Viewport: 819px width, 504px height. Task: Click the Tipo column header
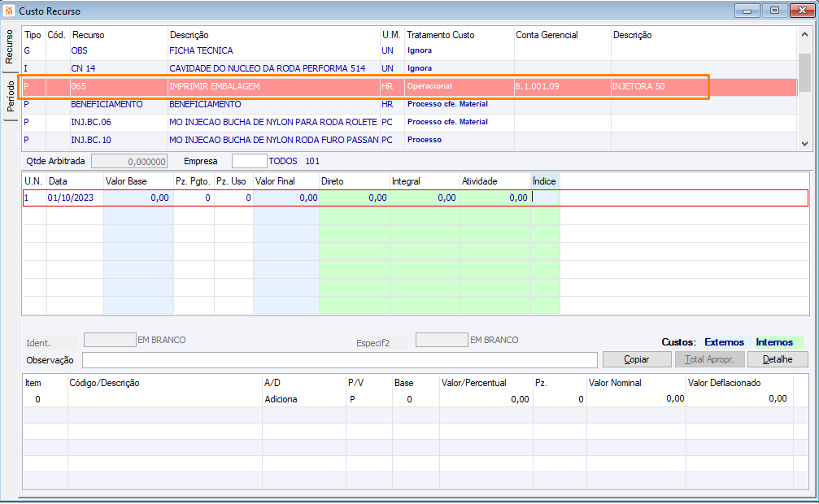(x=33, y=35)
